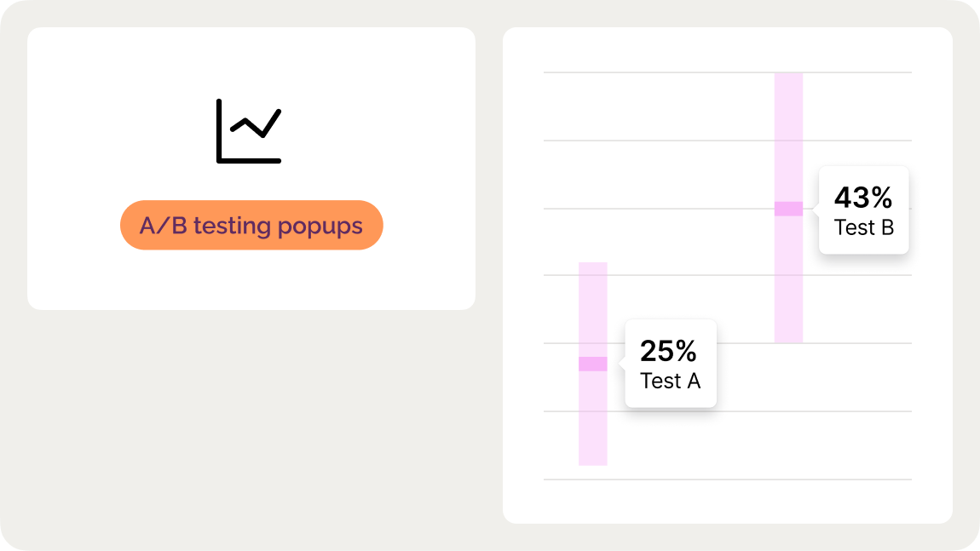This screenshot has height=551, width=980.
Task: Click the line chart icon
Action: (x=248, y=131)
